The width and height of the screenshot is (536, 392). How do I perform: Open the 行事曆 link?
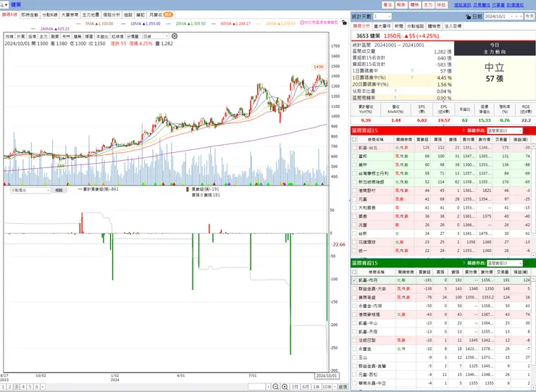click(x=498, y=5)
